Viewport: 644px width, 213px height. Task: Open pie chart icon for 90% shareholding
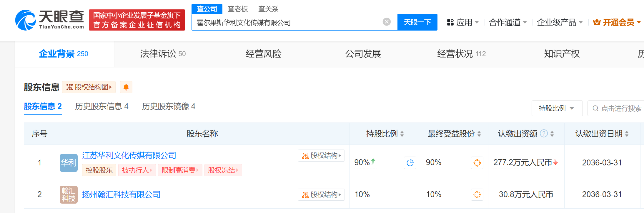(410, 163)
